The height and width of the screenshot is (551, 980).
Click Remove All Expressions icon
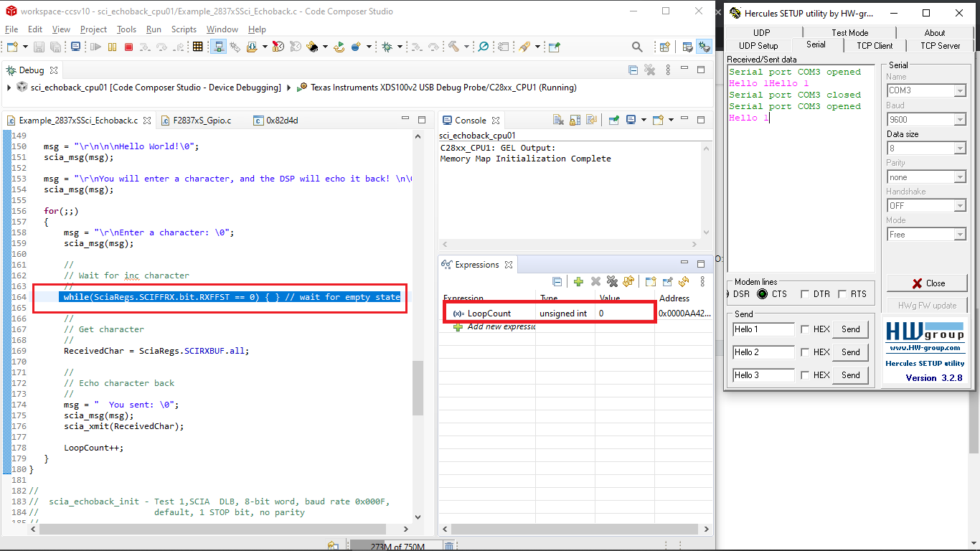[x=612, y=282]
